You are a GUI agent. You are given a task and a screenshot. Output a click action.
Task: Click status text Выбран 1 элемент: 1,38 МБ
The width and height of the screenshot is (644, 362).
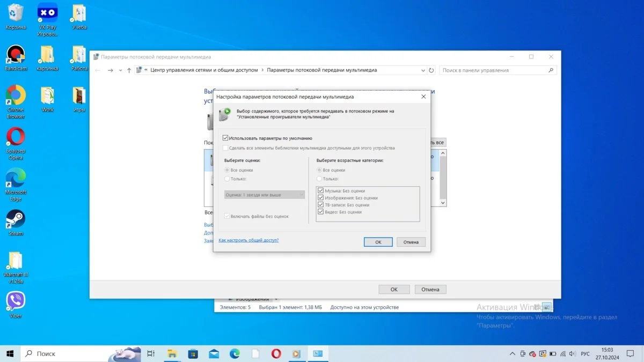290,307
